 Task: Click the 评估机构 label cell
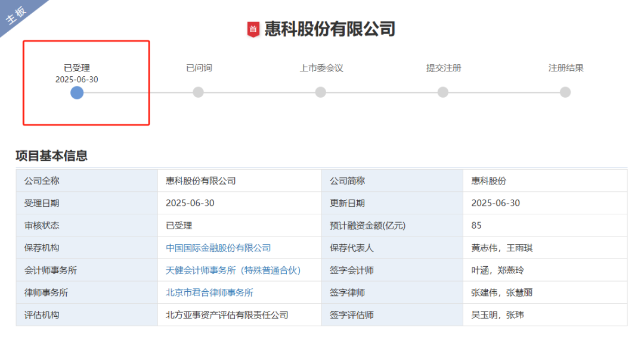(86, 315)
